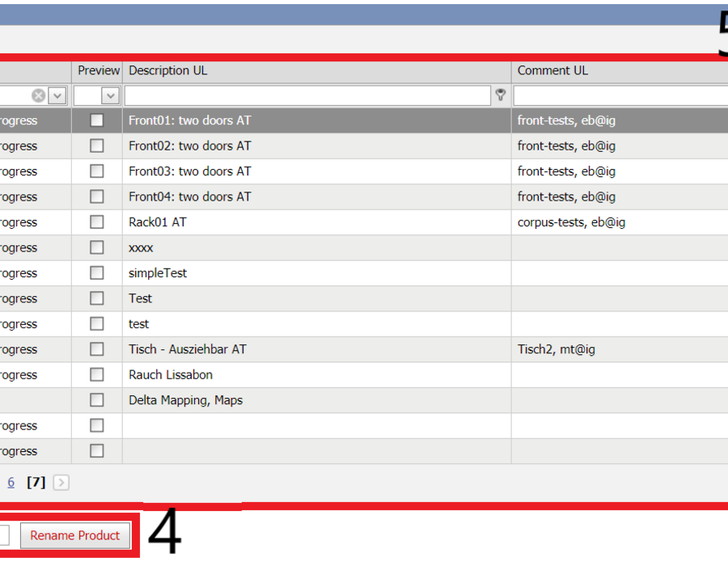Sort by the Comment UL column header
The image size is (728, 566).
(552, 70)
